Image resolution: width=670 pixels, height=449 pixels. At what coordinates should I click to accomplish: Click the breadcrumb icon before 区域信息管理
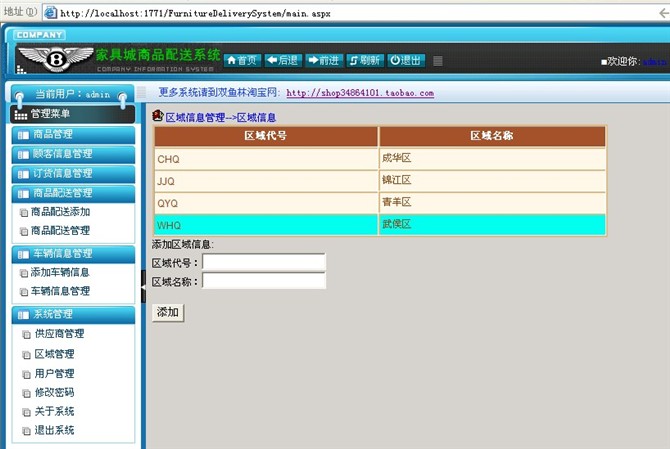pyautogui.click(x=158, y=116)
